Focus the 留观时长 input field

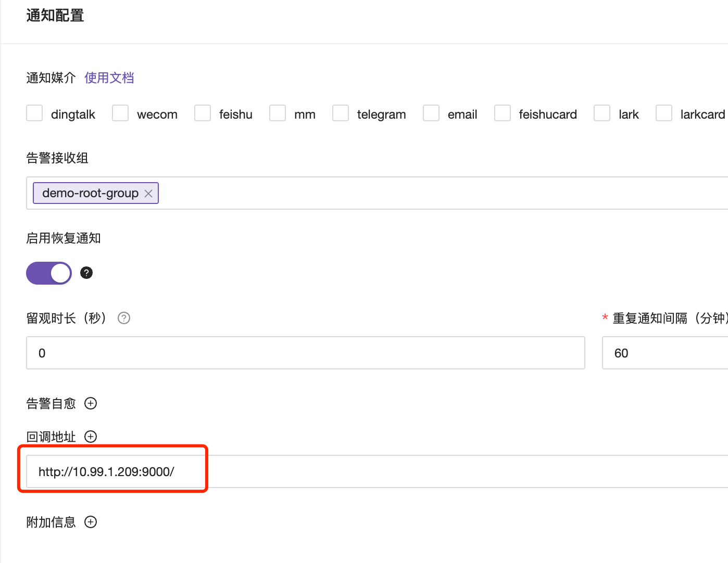[306, 353]
